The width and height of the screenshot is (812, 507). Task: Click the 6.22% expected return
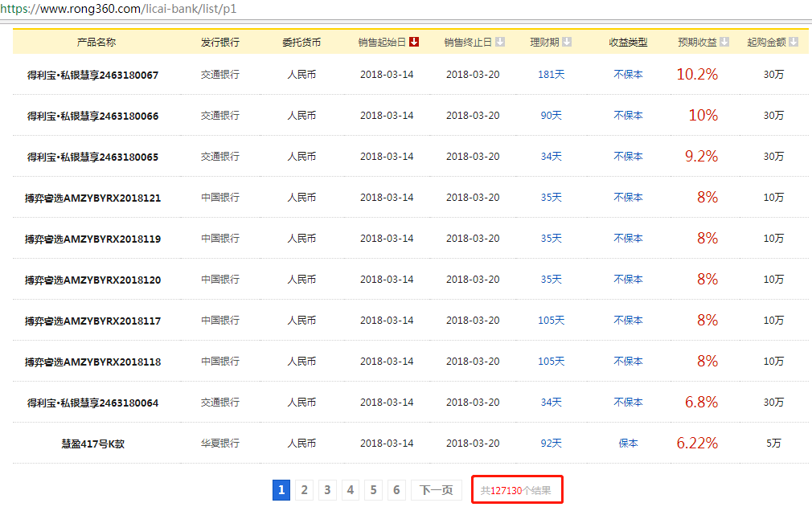coord(697,443)
